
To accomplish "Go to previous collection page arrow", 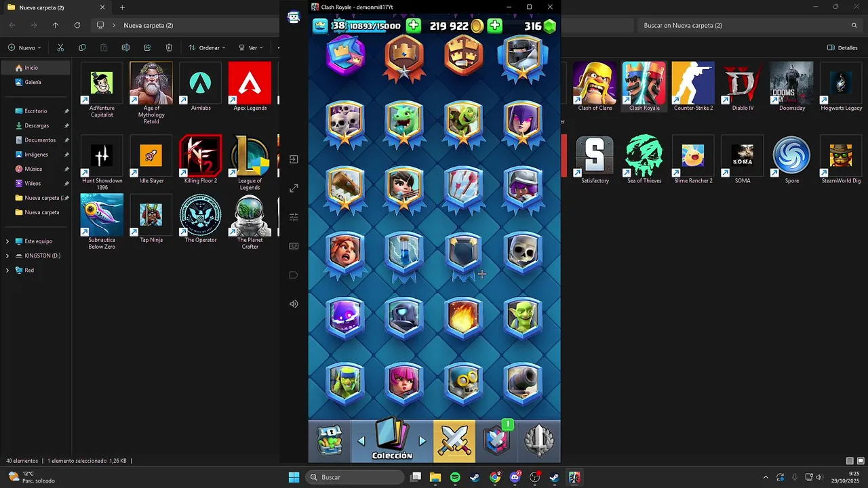I will tap(361, 441).
